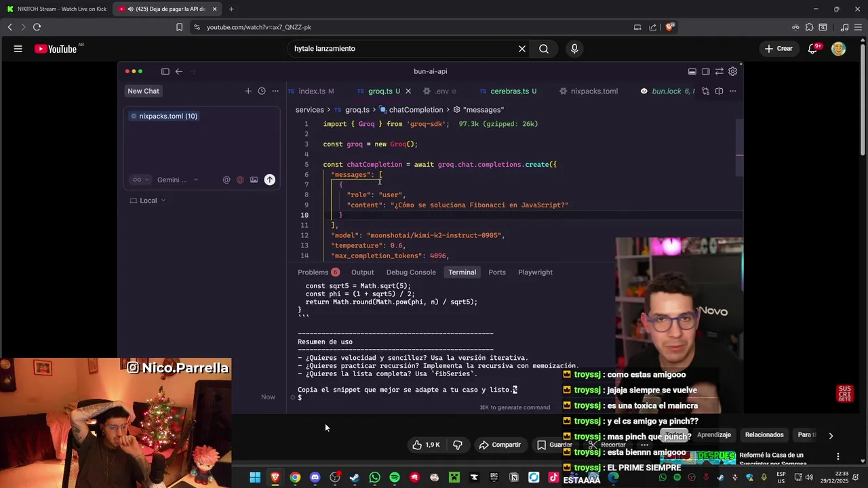
Task: Go to the YouTube home logo
Action: pos(57,49)
